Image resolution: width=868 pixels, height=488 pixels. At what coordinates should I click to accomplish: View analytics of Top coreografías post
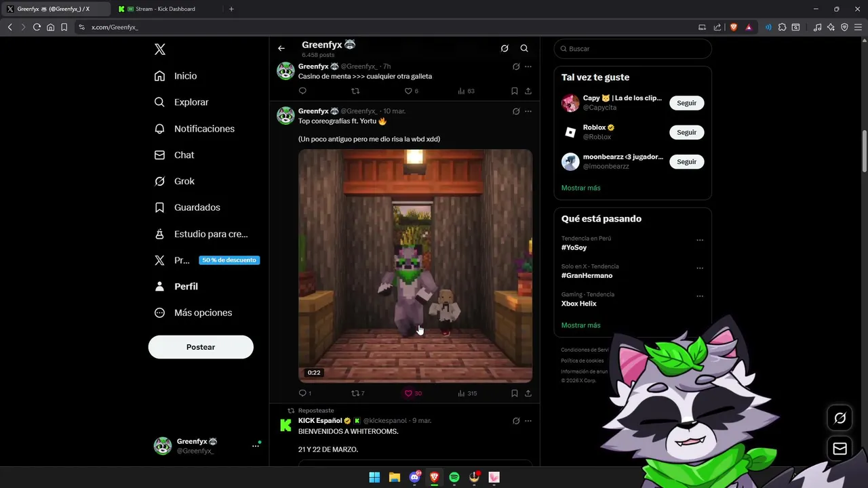point(467,393)
